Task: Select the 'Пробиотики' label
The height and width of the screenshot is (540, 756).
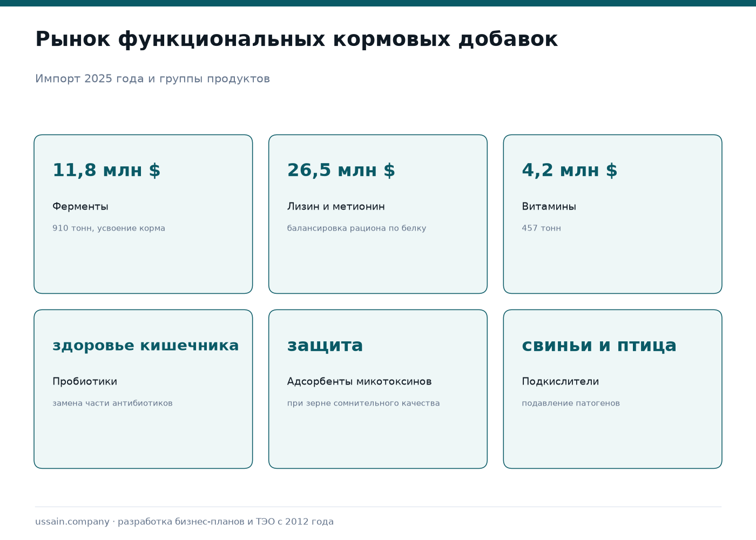Action: tap(85, 381)
